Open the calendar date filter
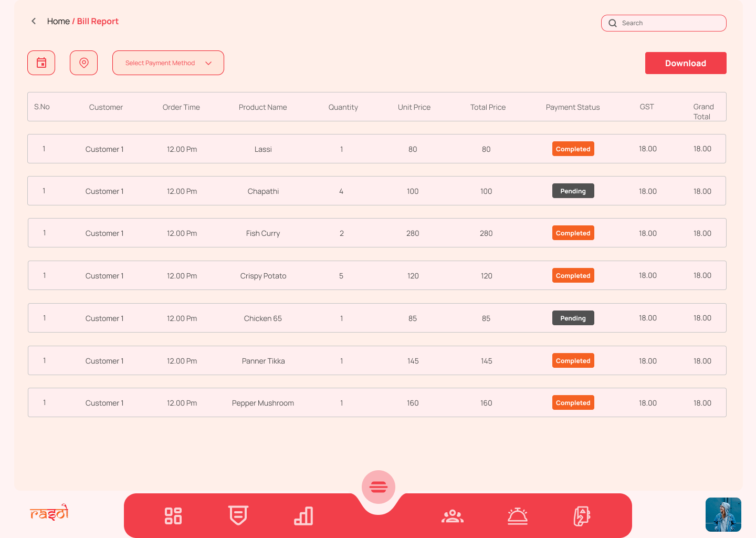756x538 pixels. (x=41, y=63)
